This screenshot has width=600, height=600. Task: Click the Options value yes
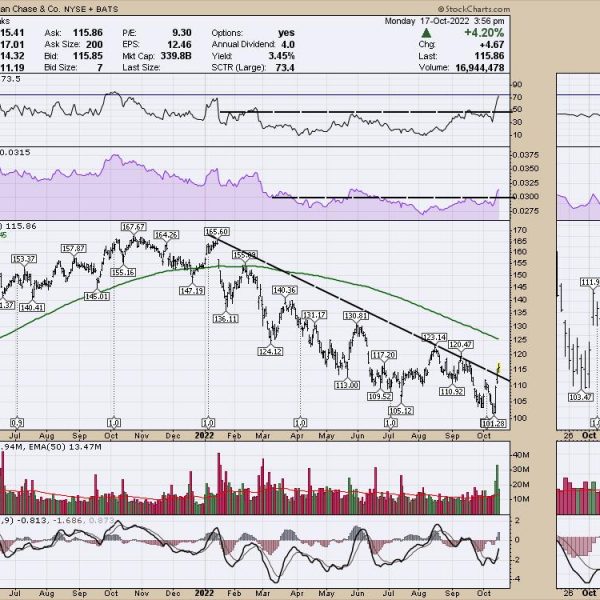coord(286,33)
